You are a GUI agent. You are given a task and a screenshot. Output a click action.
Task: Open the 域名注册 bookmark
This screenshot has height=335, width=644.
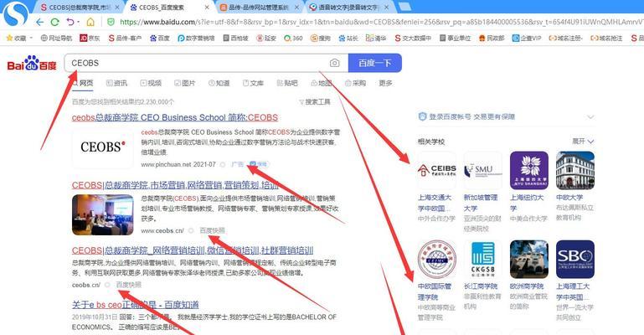(566, 38)
